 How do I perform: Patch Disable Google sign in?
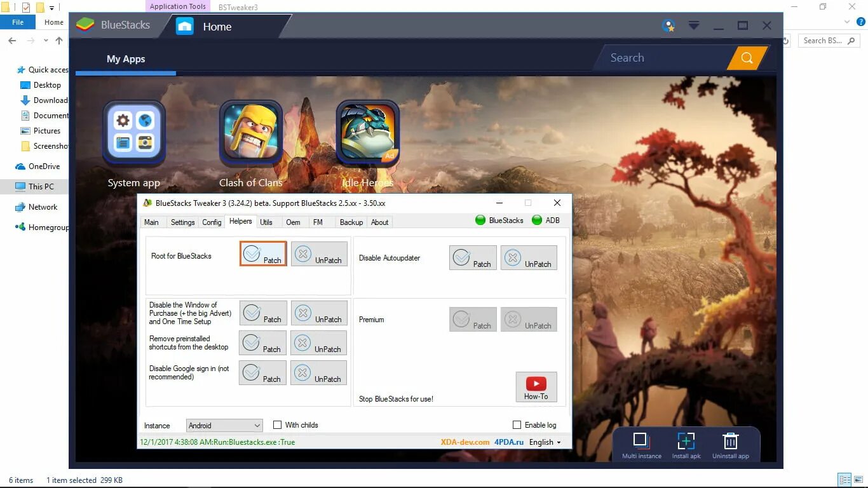click(x=263, y=372)
